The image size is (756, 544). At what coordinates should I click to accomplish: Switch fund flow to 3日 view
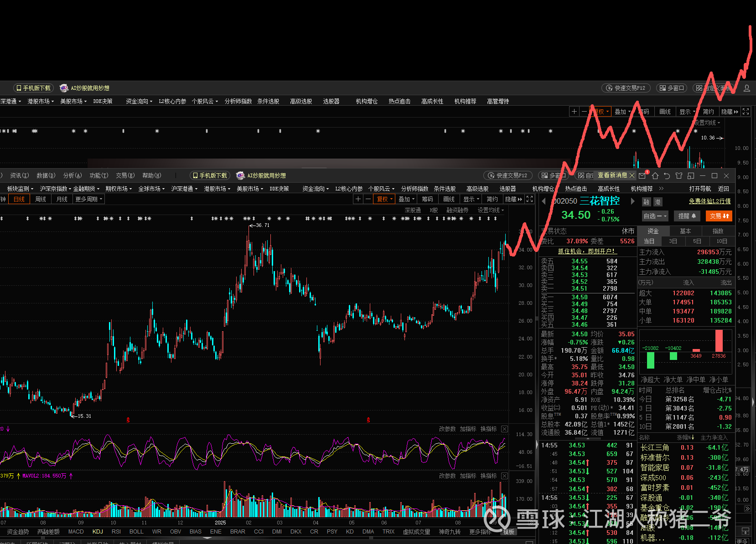673,241
